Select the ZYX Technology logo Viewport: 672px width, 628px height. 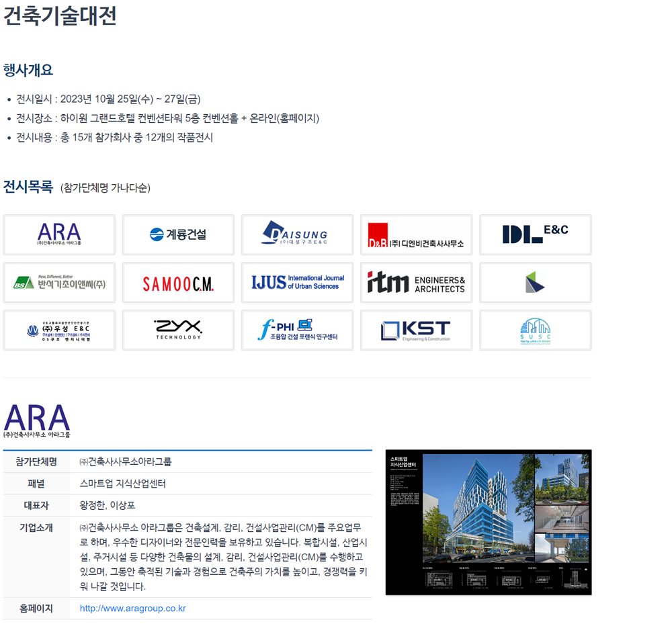click(178, 330)
